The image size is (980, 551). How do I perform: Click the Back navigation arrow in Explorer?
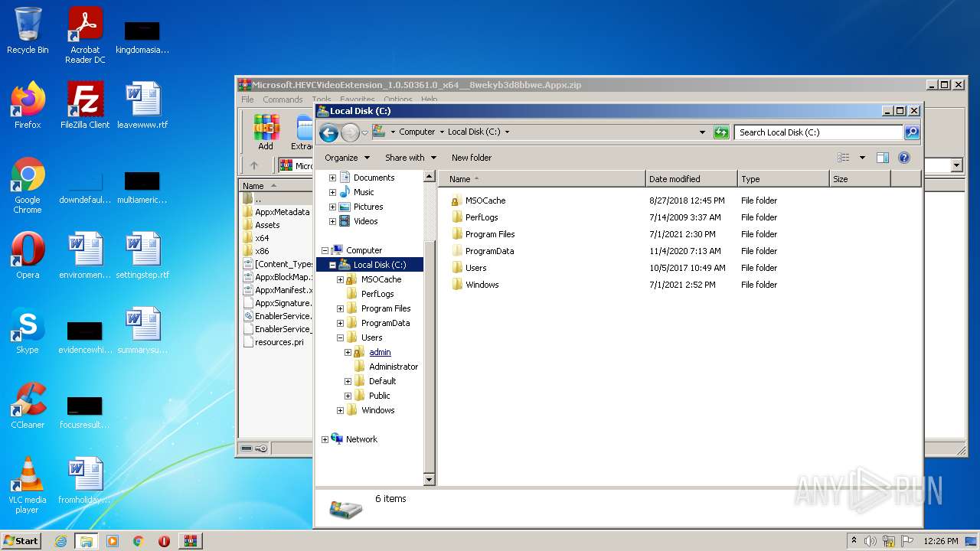click(329, 132)
